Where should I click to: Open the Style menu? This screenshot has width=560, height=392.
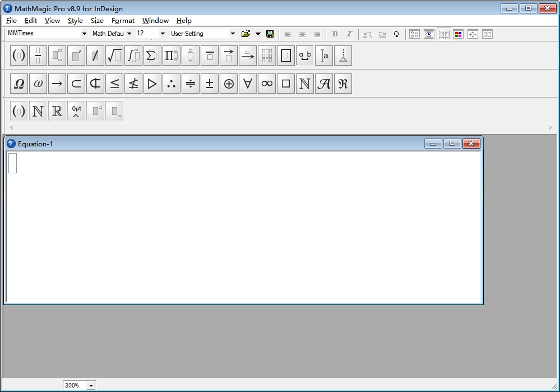tap(75, 21)
